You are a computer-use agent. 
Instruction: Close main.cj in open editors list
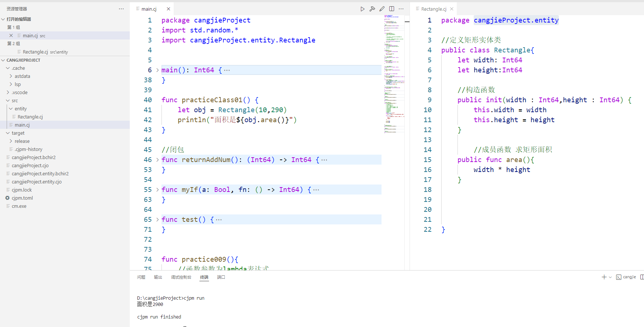(x=11, y=36)
